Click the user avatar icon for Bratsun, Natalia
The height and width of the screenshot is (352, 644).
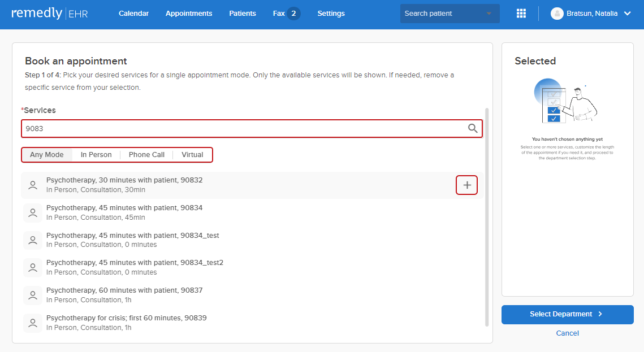click(556, 13)
